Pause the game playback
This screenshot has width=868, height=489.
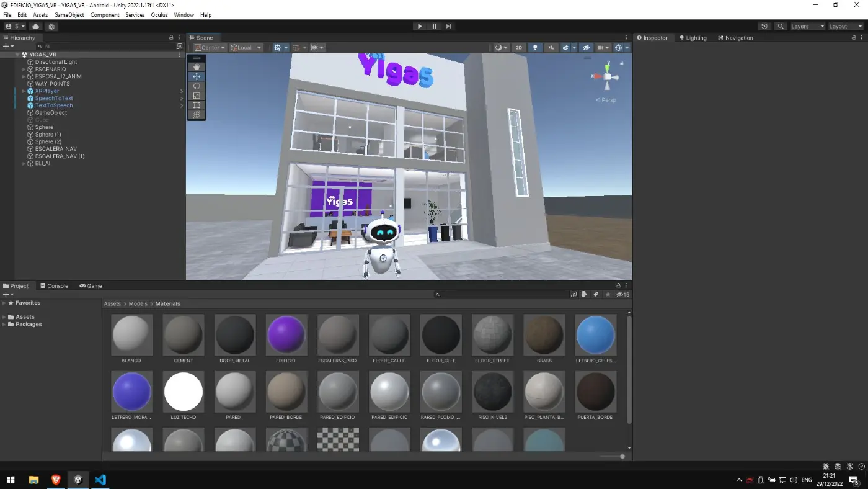434,26
